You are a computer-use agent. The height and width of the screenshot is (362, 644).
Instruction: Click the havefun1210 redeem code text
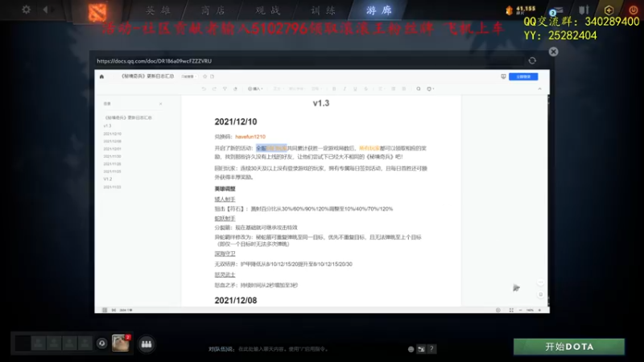click(250, 137)
